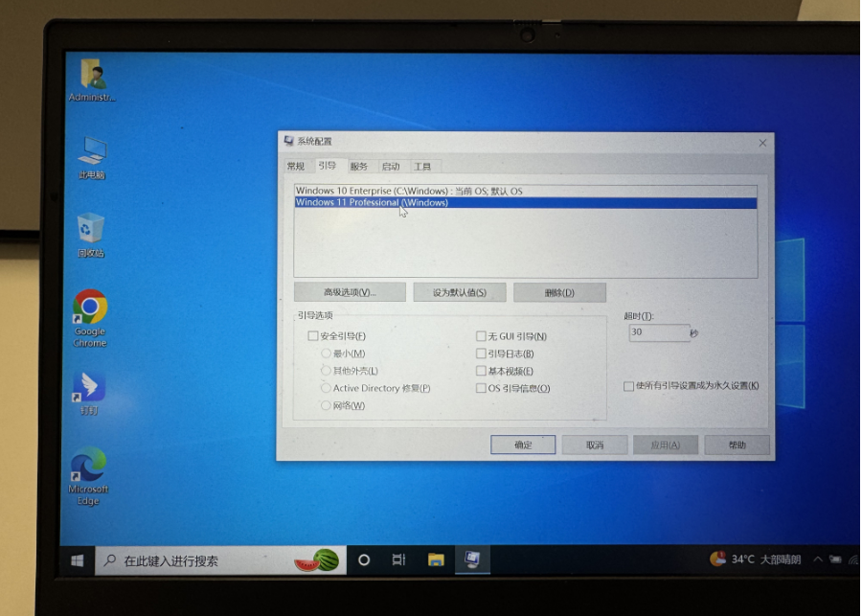Viewport: 862px width, 616px height.
Task: Click the 删除(D) button
Action: (x=559, y=292)
